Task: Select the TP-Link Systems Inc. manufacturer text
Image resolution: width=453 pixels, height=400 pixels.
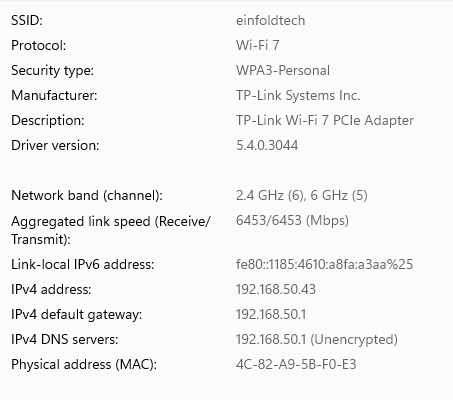Action: [298, 95]
